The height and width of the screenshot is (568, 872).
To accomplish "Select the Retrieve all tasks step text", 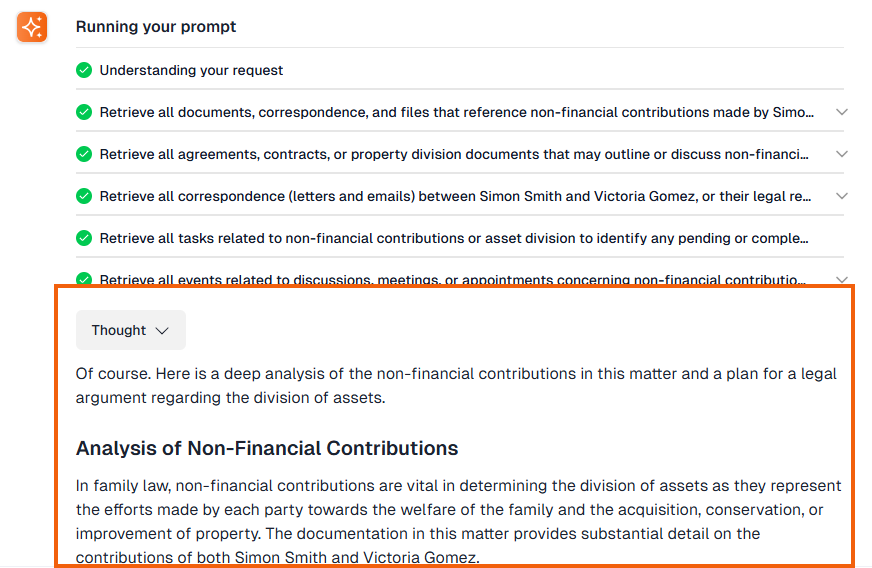I will (x=454, y=239).
